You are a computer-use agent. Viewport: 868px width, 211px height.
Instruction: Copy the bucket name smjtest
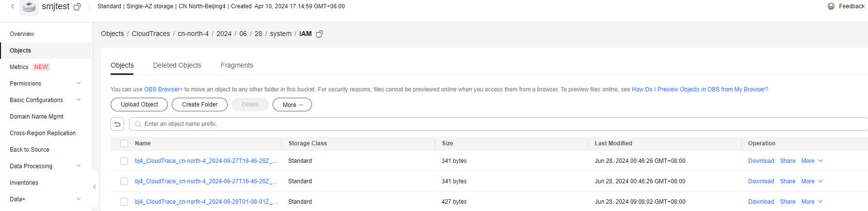pos(77,7)
